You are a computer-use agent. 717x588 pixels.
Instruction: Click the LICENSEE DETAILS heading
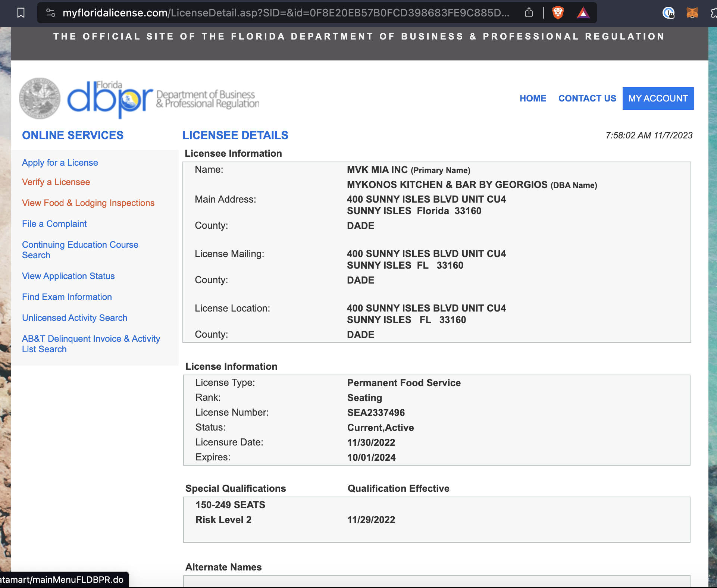[235, 135]
